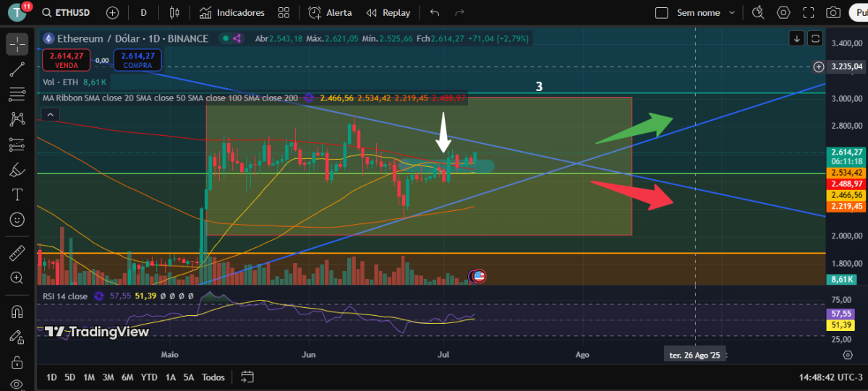The height and width of the screenshot is (391, 868).
Task: Open the forecasting and measurement tools
Action: [x=17, y=145]
